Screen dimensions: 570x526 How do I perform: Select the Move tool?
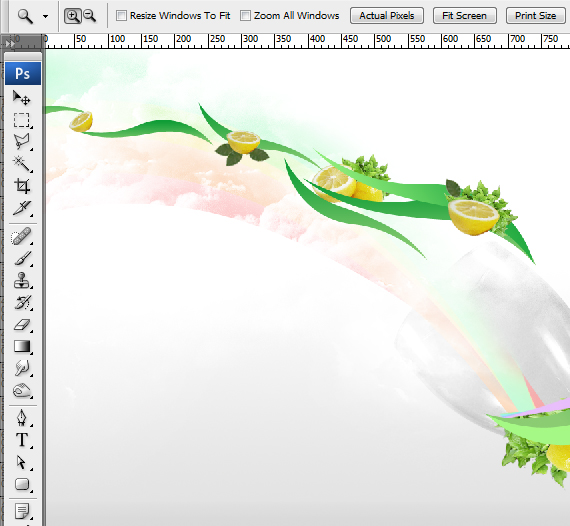coord(21,98)
